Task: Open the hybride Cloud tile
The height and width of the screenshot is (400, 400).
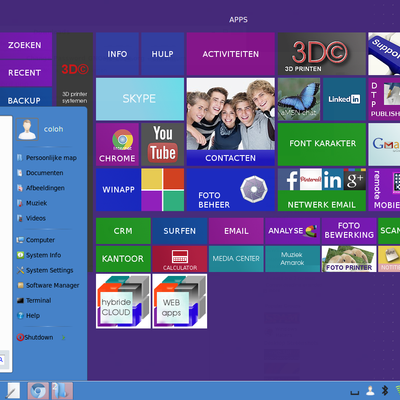Action: coord(123,301)
